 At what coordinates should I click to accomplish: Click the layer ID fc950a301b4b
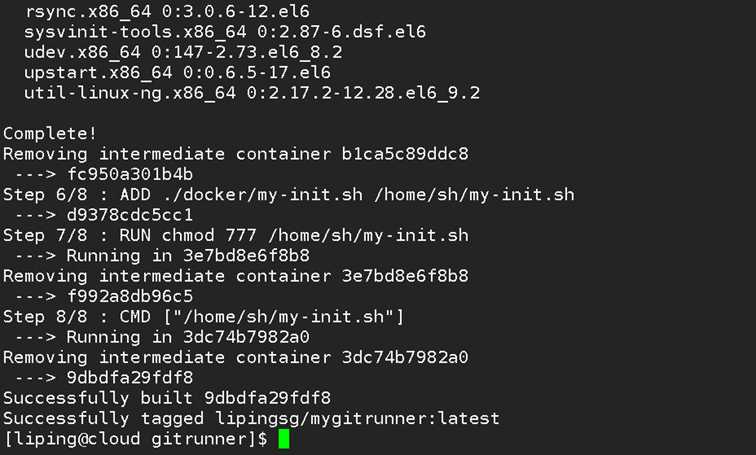[122, 174]
